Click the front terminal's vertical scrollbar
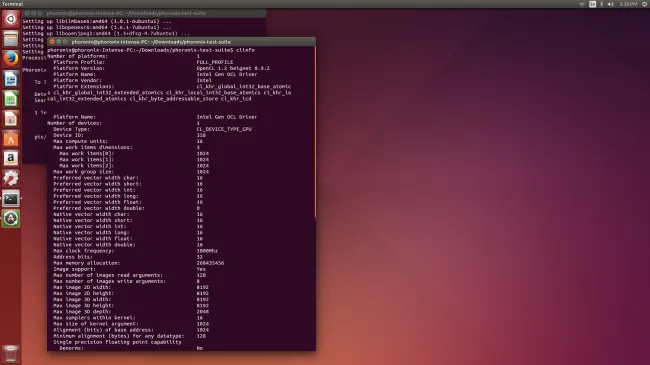Image resolution: width=650 pixels, height=365 pixels. pos(315,131)
